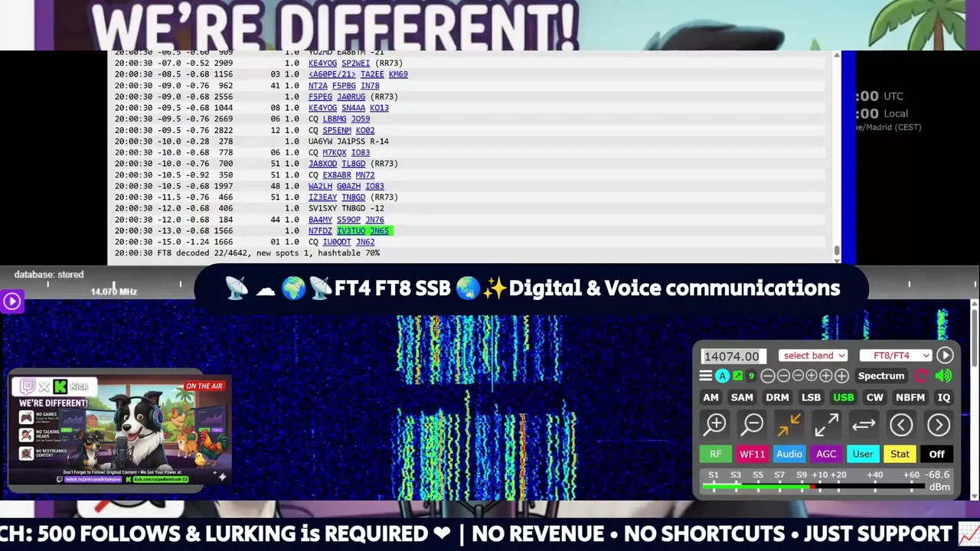Screen dimensions: 980x551
Task: Open callsign link JA8XOD
Action: (x=322, y=164)
